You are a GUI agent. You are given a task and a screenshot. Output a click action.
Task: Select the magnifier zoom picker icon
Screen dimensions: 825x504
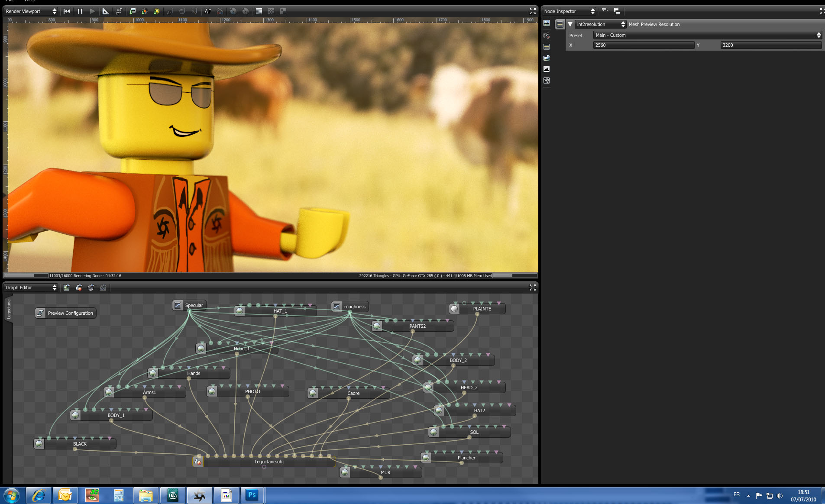(194, 11)
